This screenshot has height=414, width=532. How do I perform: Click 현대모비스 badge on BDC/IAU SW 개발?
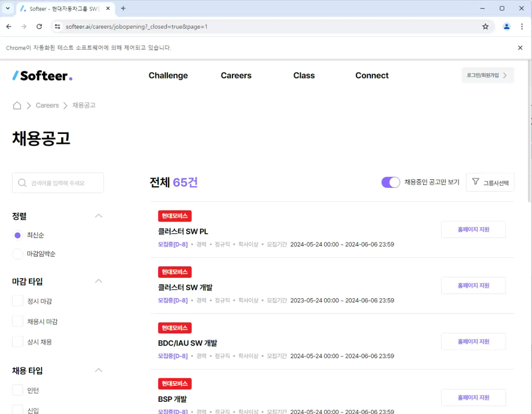coord(175,328)
